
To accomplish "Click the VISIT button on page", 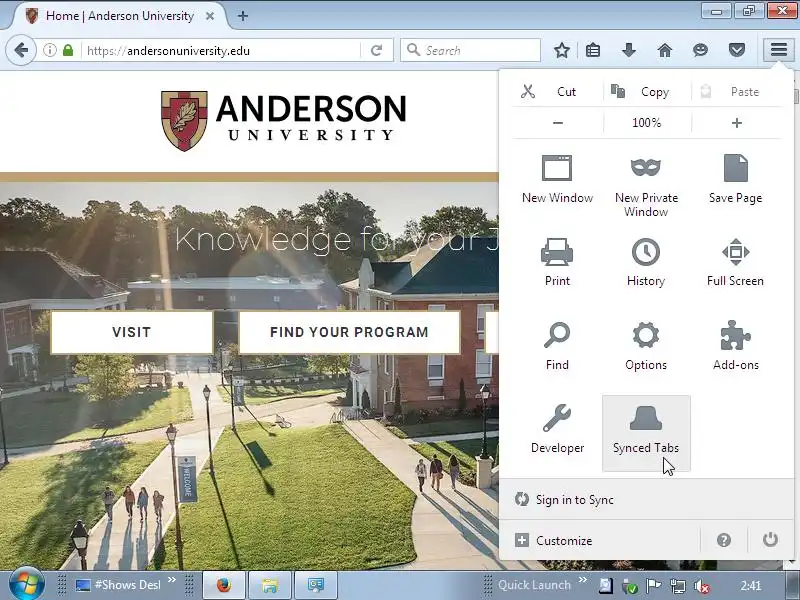I will click(x=132, y=332).
